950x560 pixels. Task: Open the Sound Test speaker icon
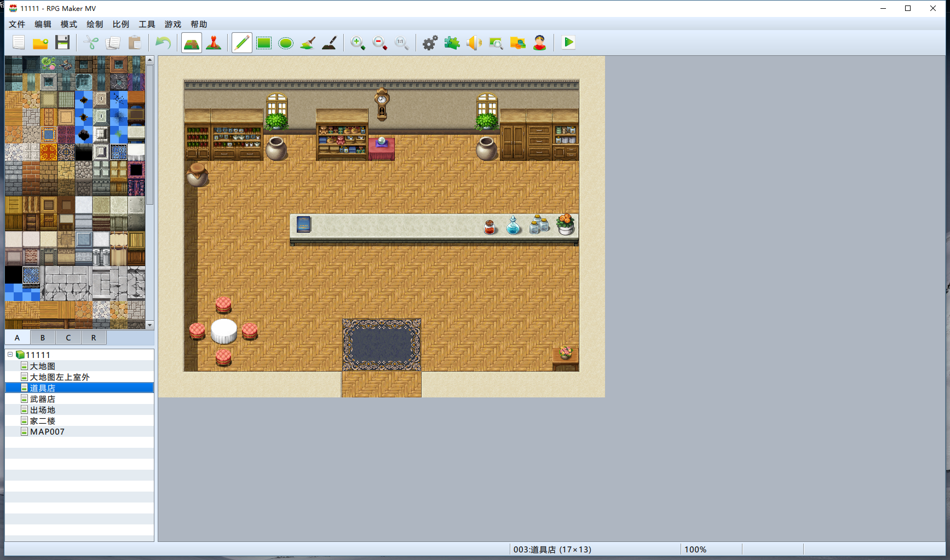(x=474, y=43)
